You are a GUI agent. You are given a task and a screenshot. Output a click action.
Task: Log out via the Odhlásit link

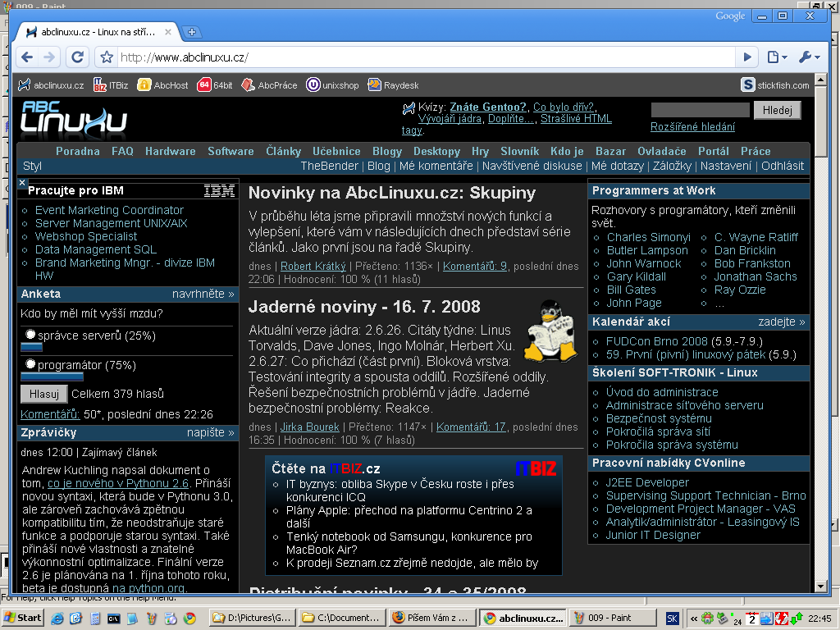point(783,166)
